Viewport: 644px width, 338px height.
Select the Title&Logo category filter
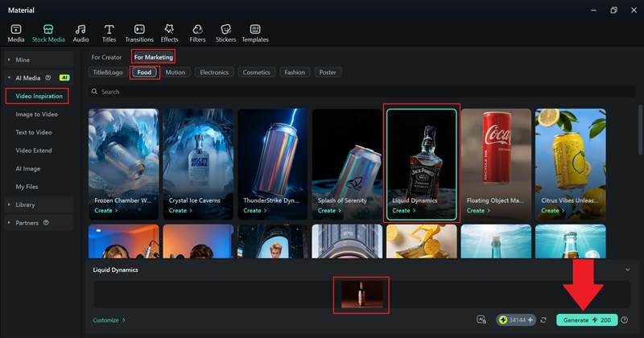(108, 72)
